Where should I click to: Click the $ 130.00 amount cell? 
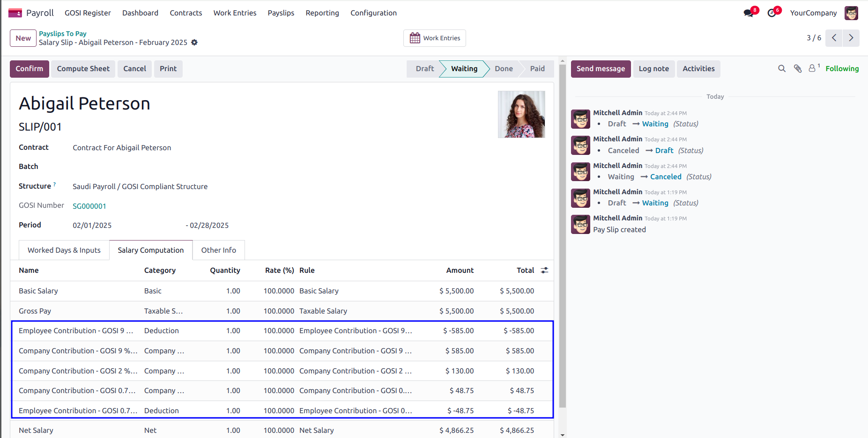pos(460,371)
